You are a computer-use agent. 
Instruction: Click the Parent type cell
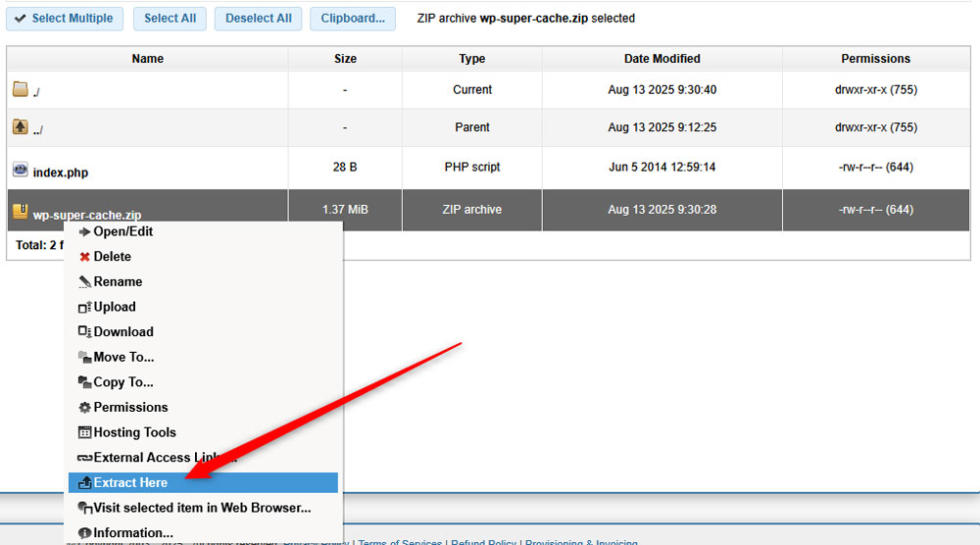472,126
